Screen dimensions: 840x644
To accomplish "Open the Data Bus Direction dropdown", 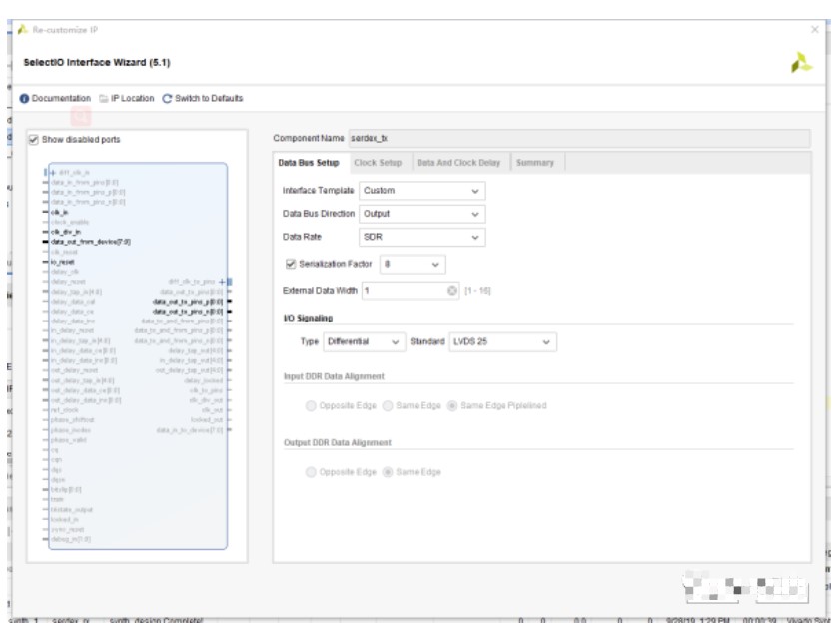I will coord(422,214).
